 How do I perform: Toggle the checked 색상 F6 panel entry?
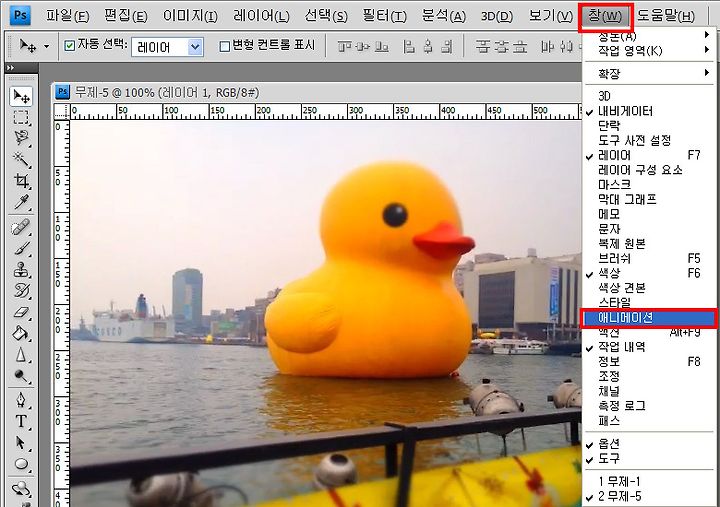tap(648, 273)
